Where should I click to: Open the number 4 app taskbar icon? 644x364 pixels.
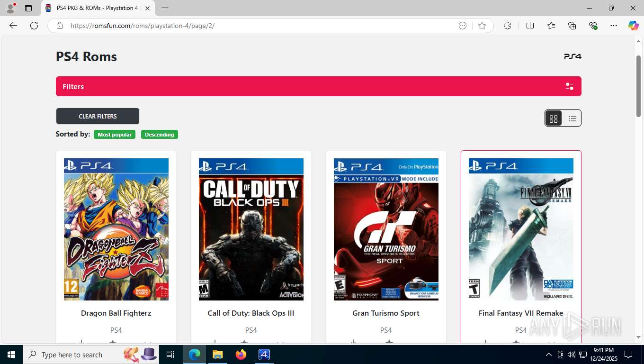click(264, 355)
